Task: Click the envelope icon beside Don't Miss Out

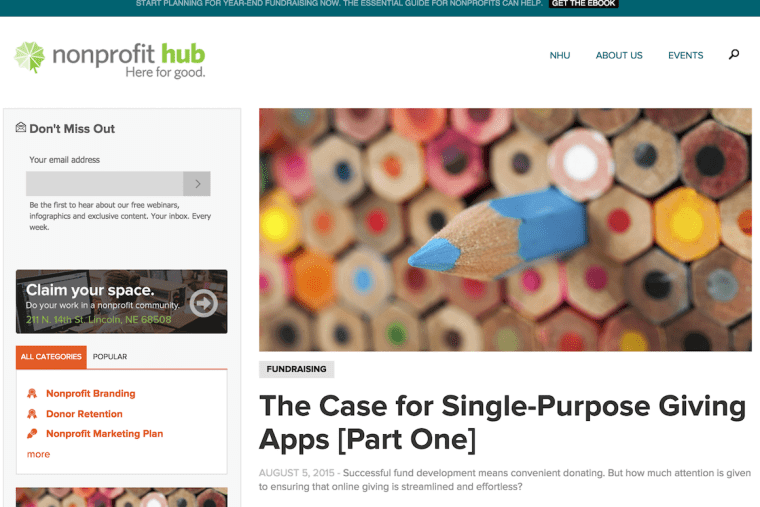Action: pos(20,127)
